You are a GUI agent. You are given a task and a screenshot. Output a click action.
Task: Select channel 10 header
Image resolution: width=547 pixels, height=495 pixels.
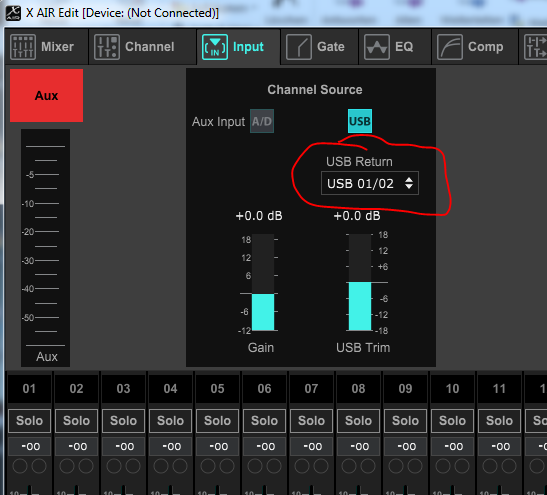click(x=452, y=389)
